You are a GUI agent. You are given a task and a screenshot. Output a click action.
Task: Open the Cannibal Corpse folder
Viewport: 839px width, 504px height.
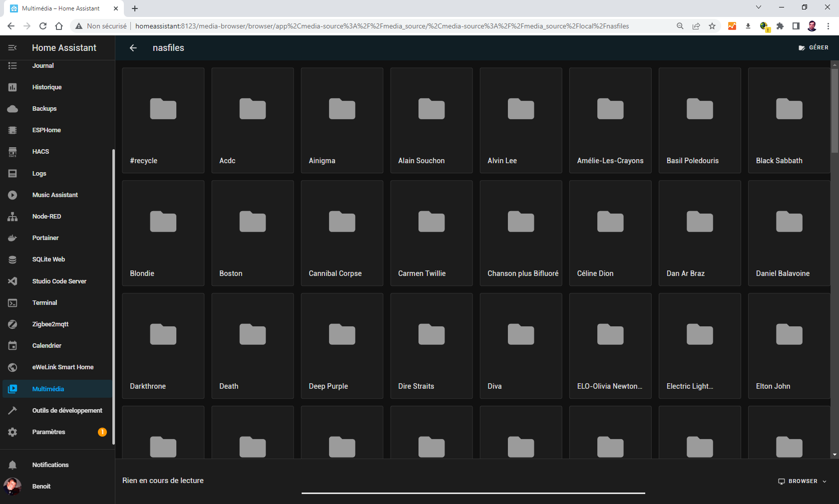342,233
